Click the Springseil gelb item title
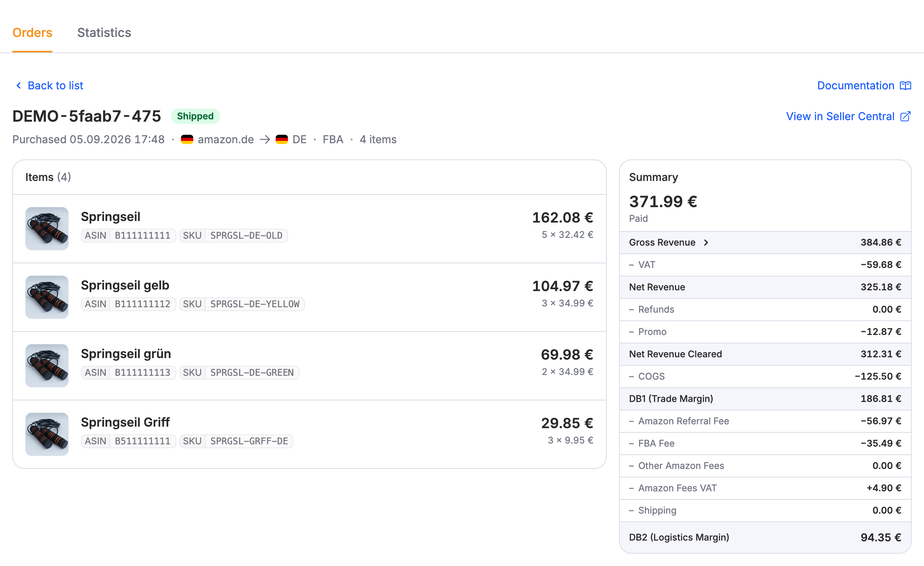Screen dimensions: 924x566 tap(125, 285)
